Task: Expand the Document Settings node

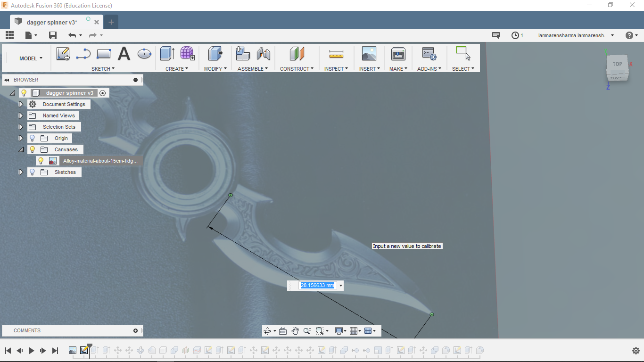Action: 21,104
